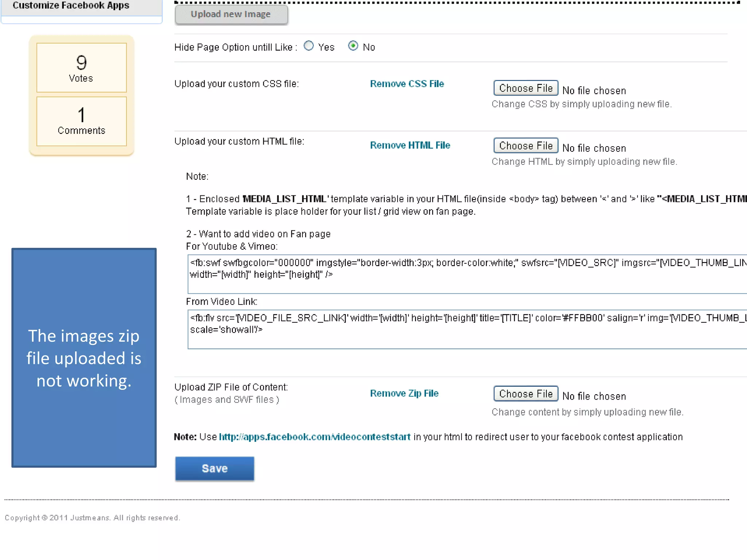This screenshot has height=560, width=747.
Task: Click 'Change CSS by simply uploading new file.' text
Action: 581,104
